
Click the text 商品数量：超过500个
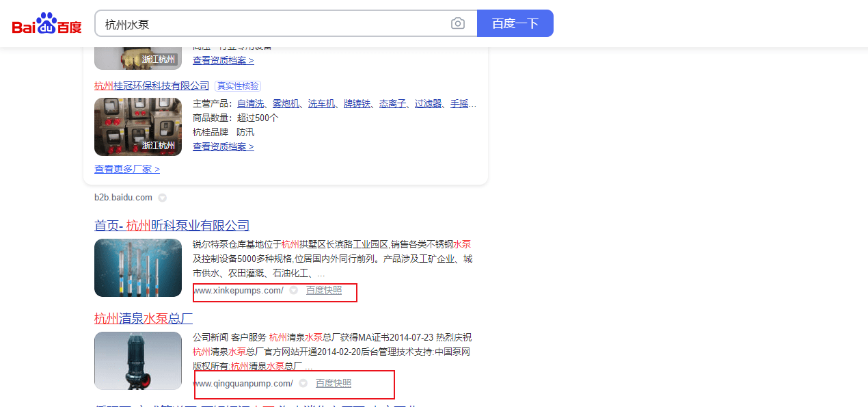pos(236,118)
